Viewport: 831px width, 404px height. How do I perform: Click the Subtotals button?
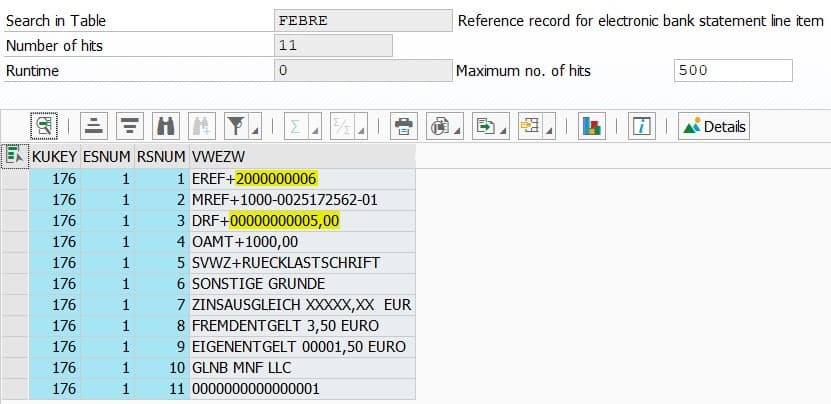(349, 126)
